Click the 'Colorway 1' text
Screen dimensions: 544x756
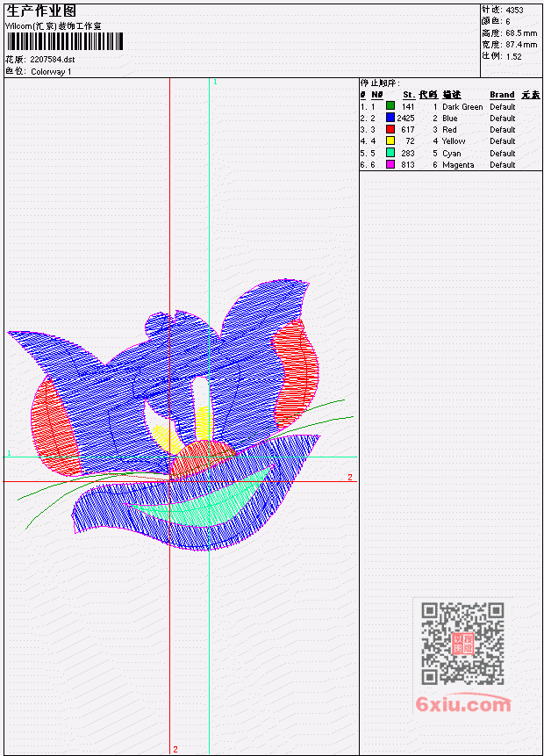[51, 72]
